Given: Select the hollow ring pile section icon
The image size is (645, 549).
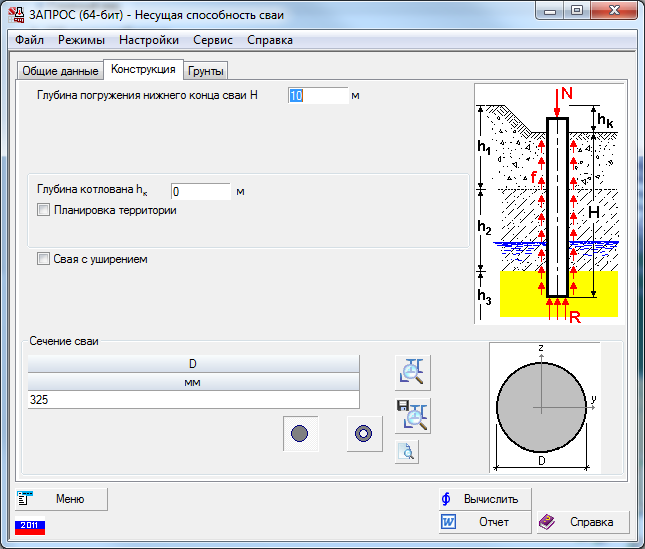Looking at the screenshot, I should [364, 433].
